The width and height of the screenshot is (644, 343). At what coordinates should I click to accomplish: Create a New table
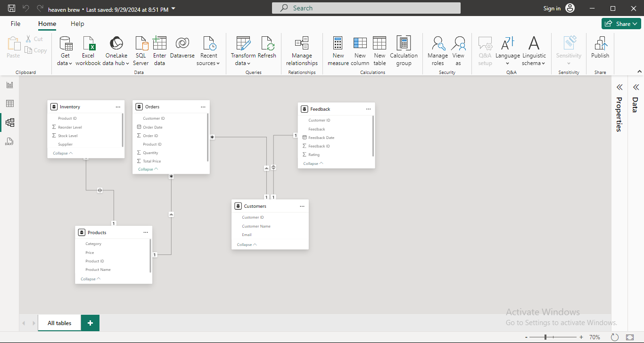380,51
